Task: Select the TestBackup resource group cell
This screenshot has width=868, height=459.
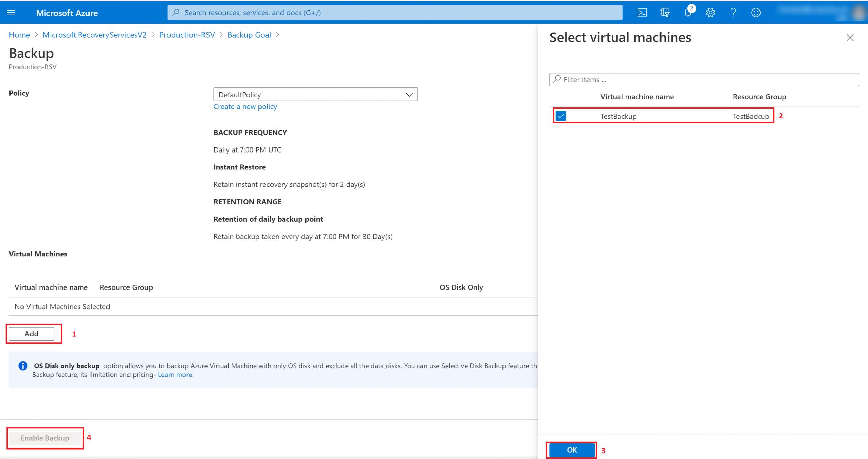Action: pyautogui.click(x=751, y=116)
